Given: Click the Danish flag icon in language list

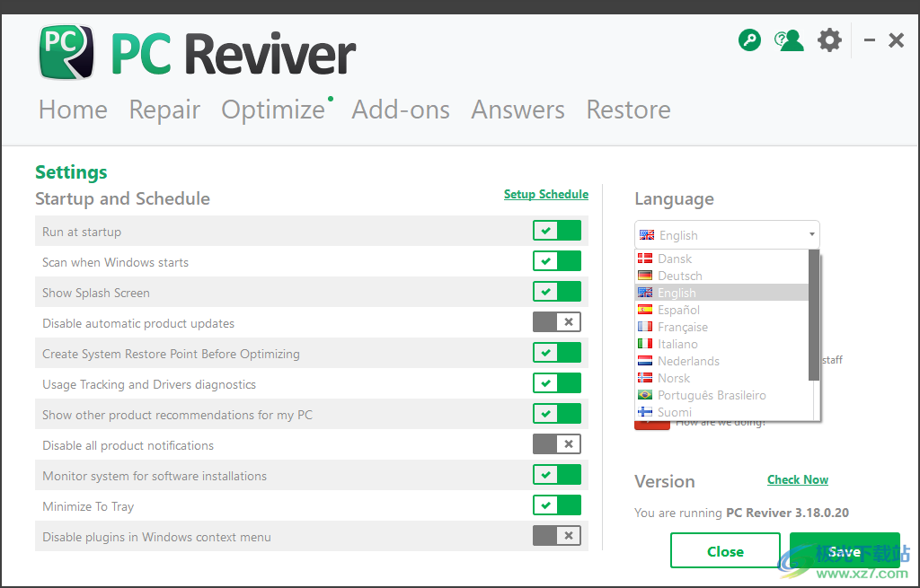Looking at the screenshot, I should [645, 259].
